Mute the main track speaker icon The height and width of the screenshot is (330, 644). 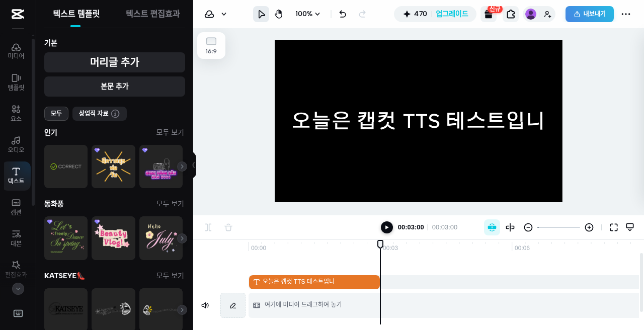[205, 305]
